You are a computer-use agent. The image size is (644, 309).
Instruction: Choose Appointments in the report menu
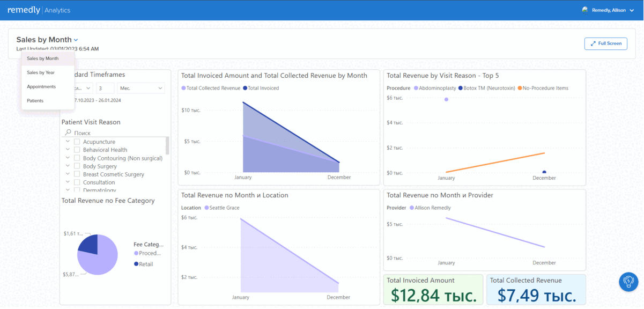click(41, 86)
